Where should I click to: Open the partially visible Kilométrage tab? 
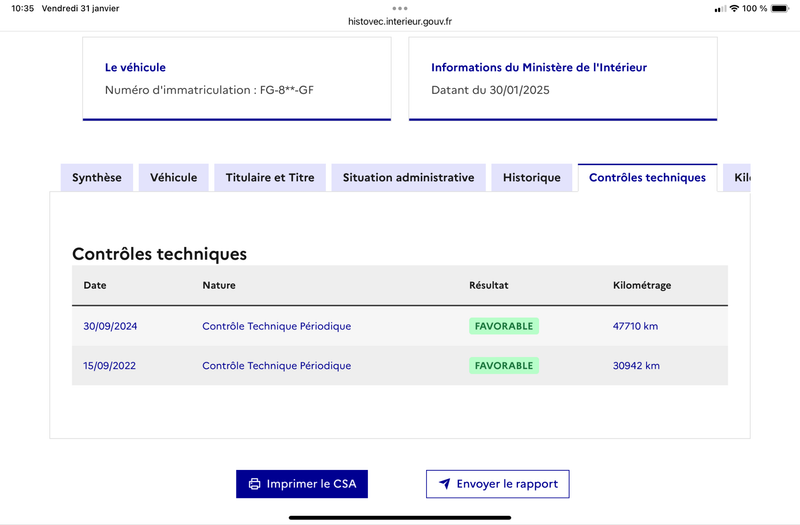[737, 178]
